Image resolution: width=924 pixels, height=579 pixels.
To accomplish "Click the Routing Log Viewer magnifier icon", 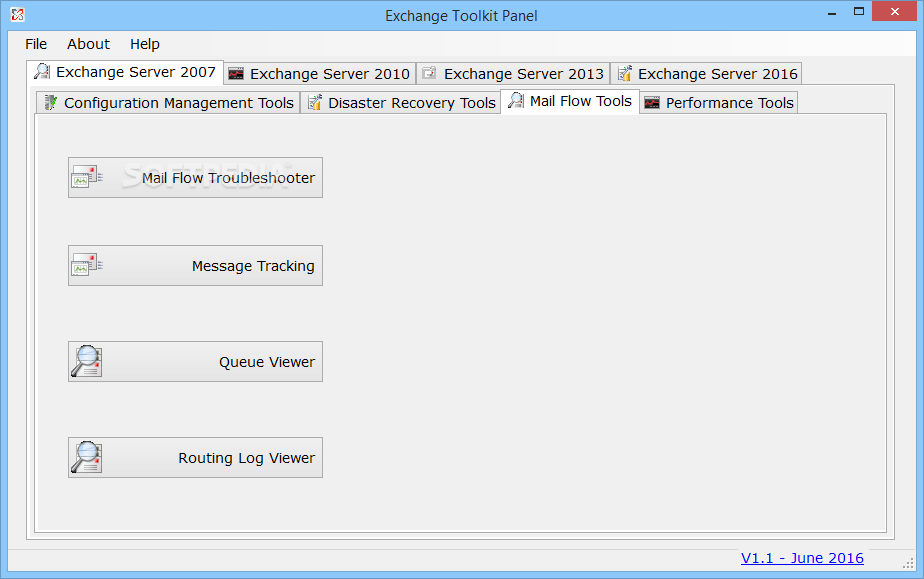I will pyautogui.click(x=87, y=457).
